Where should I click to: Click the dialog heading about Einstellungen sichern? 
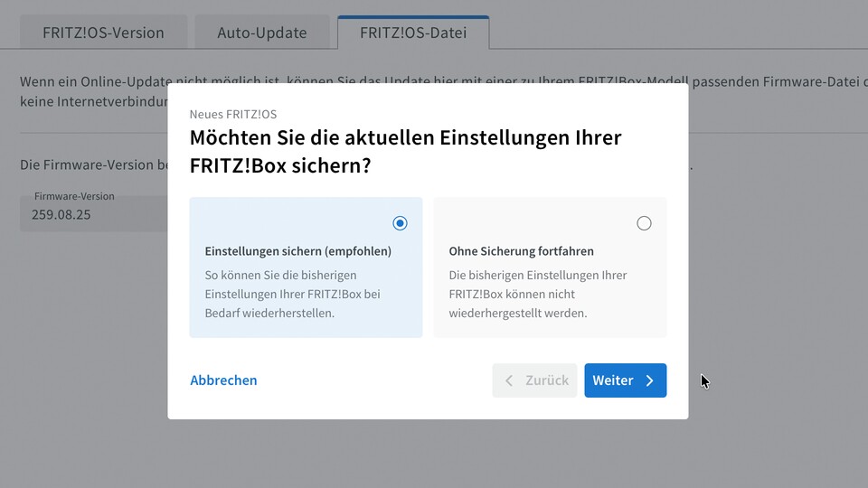[406, 151]
